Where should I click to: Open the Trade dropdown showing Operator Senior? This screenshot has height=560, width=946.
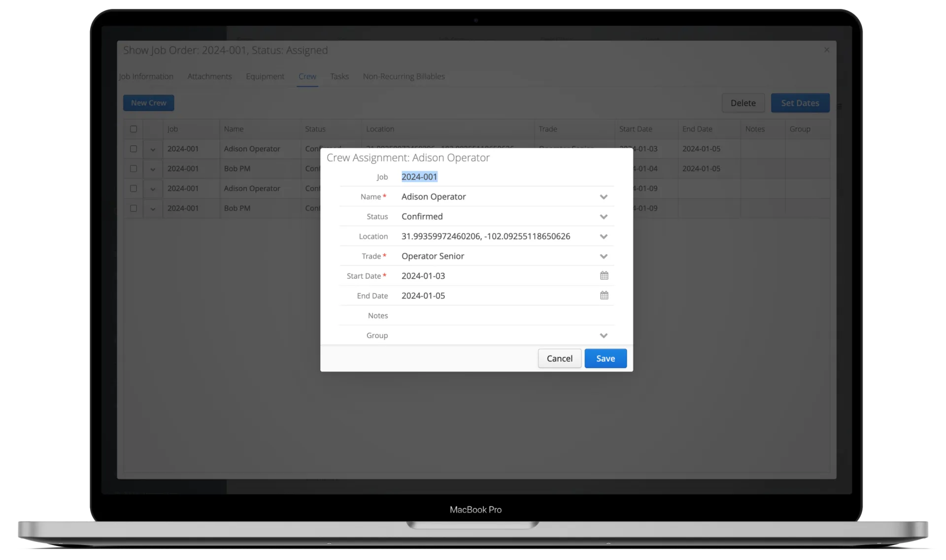604,256
